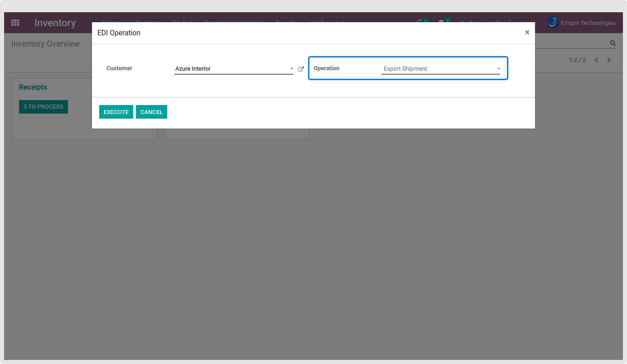Image resolution: width=627 pixels, height=364 pixels.
Task: Expand the Customer dropdown arrow
Action: pos(291,69)
